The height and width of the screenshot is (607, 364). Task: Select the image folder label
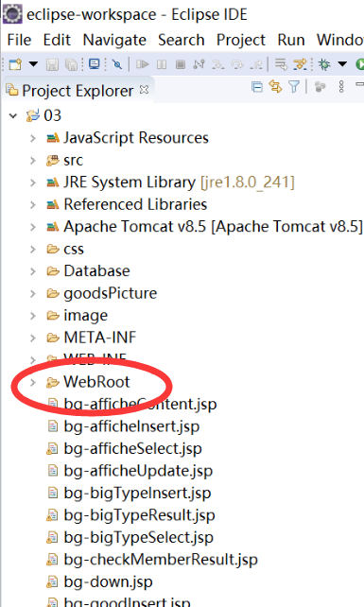[x=86, y=316]
